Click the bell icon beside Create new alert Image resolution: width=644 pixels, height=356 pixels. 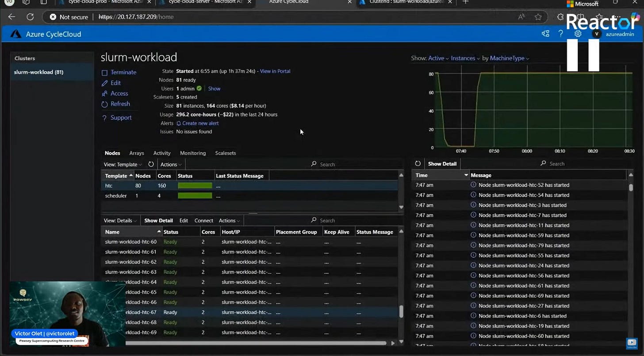click(x=179, y=123)
